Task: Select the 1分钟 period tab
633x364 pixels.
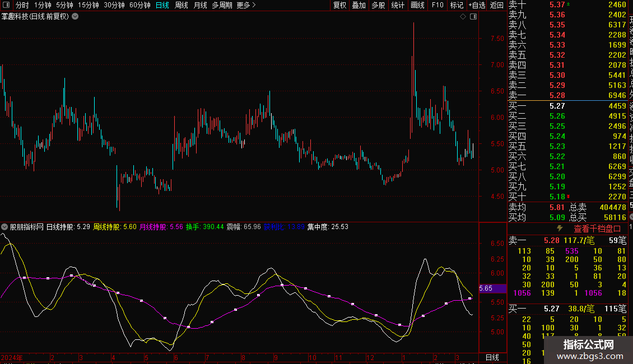Action: (43, 5)
